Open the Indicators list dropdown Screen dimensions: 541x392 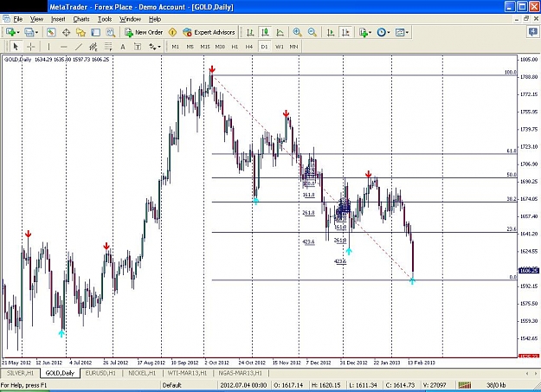[365, 32]
